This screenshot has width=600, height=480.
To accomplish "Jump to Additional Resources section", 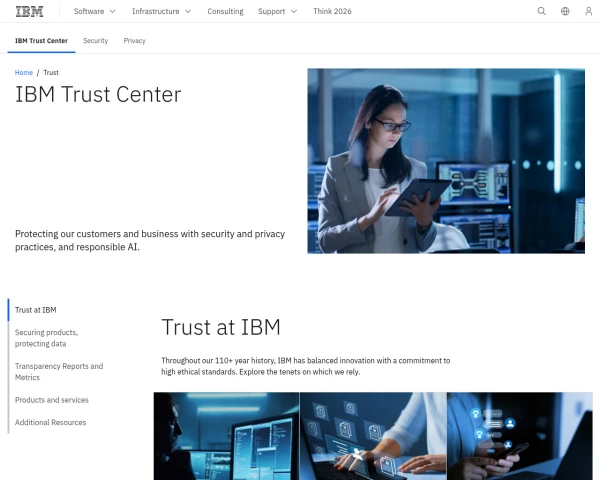I will [x=51, y=422].
